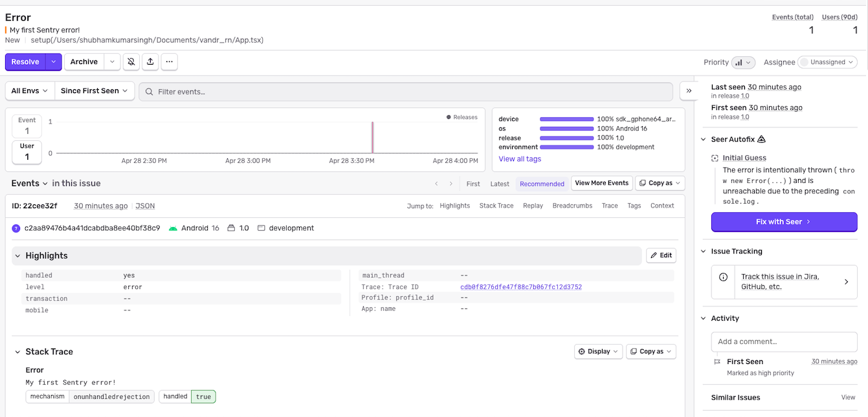Select the Latest event tab
The image size is (868, 417).
tap(500, 184)
